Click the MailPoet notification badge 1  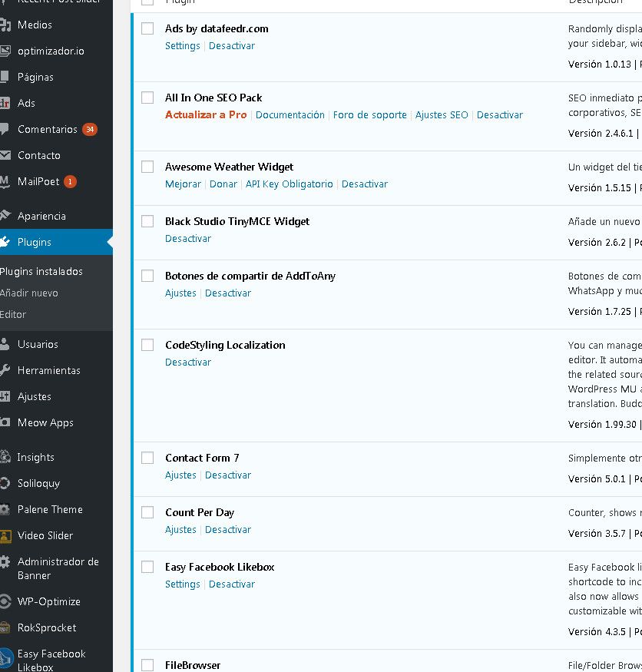tap(71, 182)
